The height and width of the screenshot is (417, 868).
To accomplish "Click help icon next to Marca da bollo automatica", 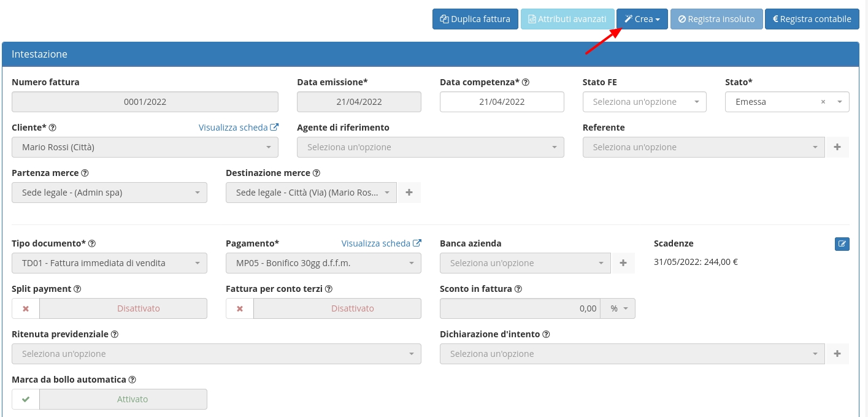I will point(132,380).
